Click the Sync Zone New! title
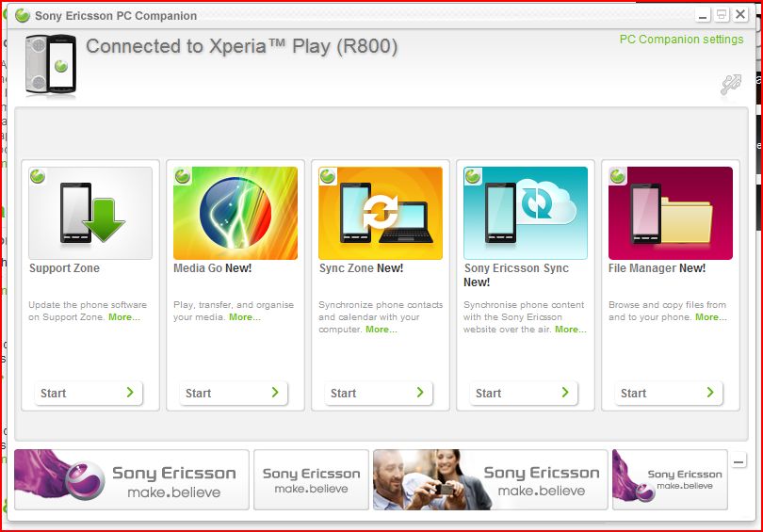Viewport: 763px width, 532px height. (x=361, y=268)
